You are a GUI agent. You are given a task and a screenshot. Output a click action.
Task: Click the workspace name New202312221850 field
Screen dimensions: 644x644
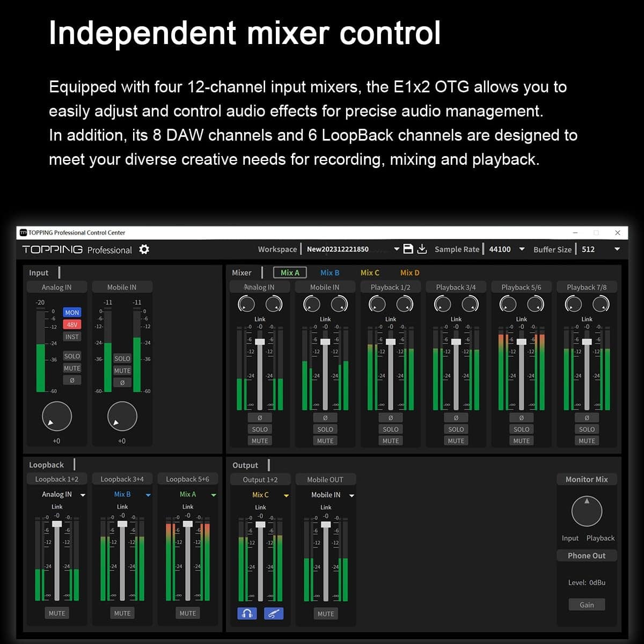point(336,249)
